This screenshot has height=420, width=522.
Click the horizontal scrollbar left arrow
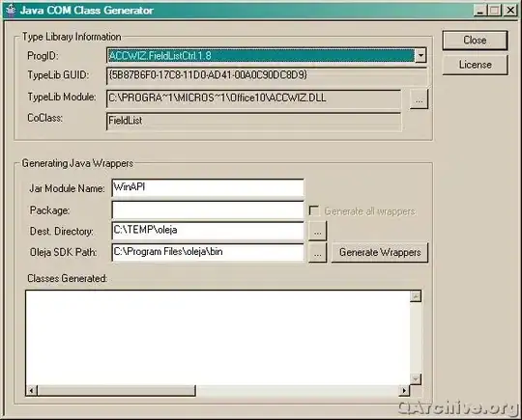pyautogui.click(x=31, y=391)
